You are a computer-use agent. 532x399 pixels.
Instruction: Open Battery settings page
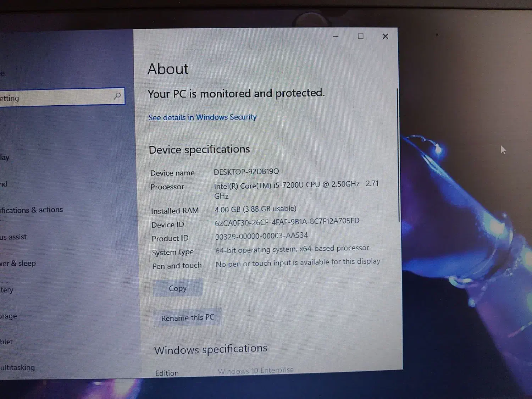coord(7,290)
